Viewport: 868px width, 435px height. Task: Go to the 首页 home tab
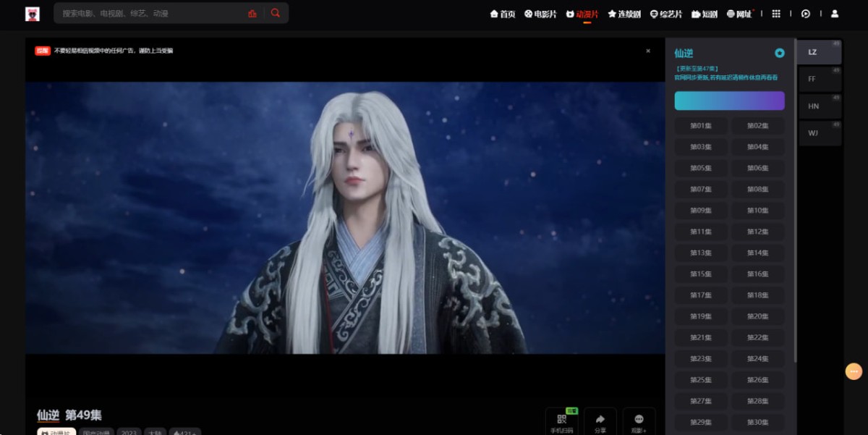click(x=503, y=14)
